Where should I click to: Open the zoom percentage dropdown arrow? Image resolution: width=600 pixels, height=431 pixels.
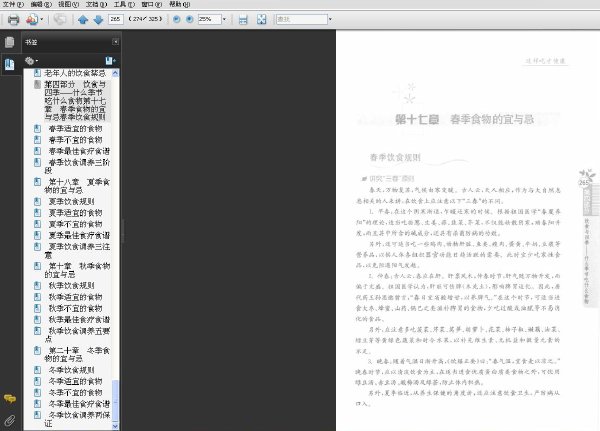[224, 19]
